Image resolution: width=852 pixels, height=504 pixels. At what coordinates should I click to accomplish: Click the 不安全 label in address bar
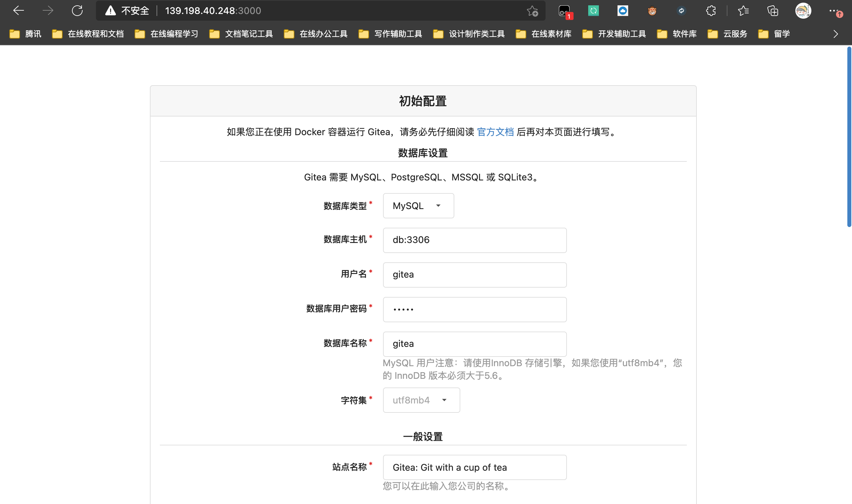click(x=135, y=11)
